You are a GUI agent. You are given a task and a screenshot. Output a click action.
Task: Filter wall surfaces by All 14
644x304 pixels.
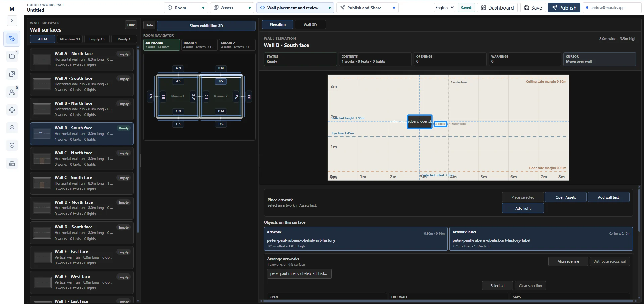point(43,39)
